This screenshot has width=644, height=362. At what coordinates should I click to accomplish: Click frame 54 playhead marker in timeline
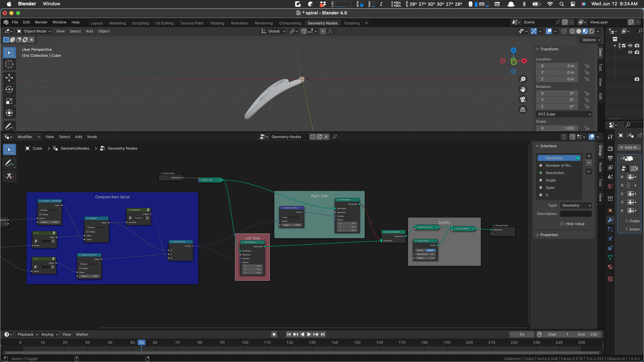tap(142, 342)
